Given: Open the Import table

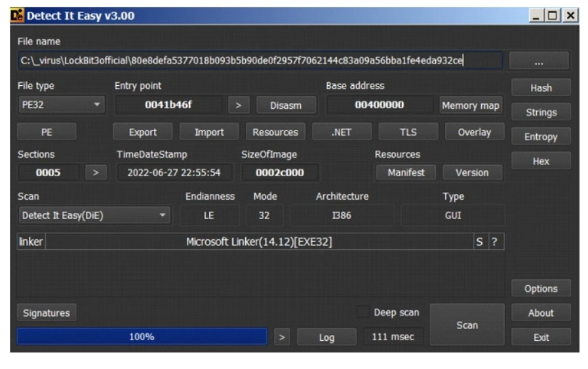Looking at the screenshot, I should 209,132.
